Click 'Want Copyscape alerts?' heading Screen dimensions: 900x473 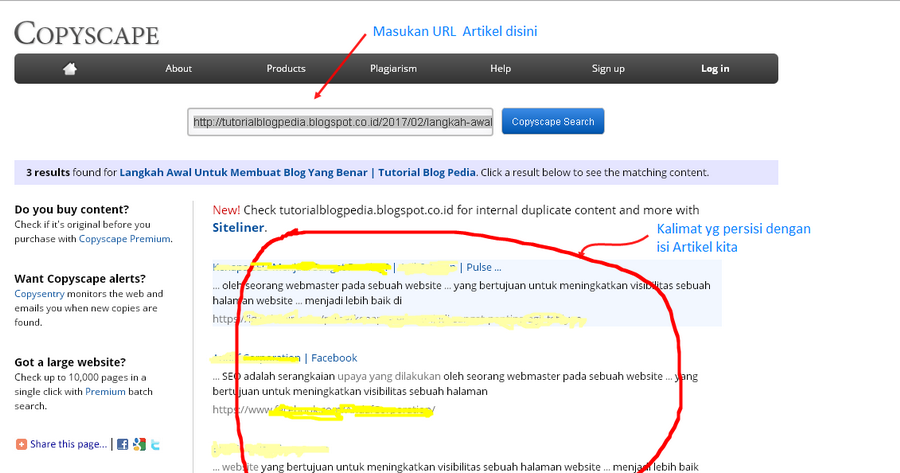tap(80, 279)
